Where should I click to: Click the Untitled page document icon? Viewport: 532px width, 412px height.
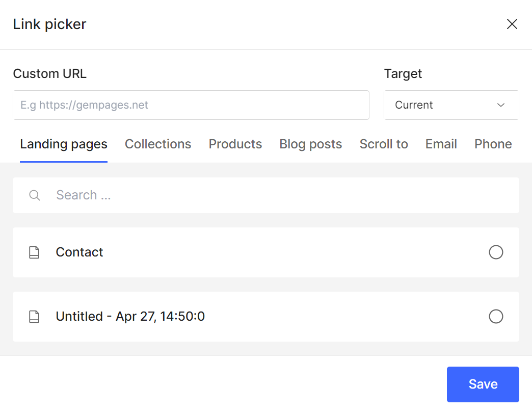34,317
